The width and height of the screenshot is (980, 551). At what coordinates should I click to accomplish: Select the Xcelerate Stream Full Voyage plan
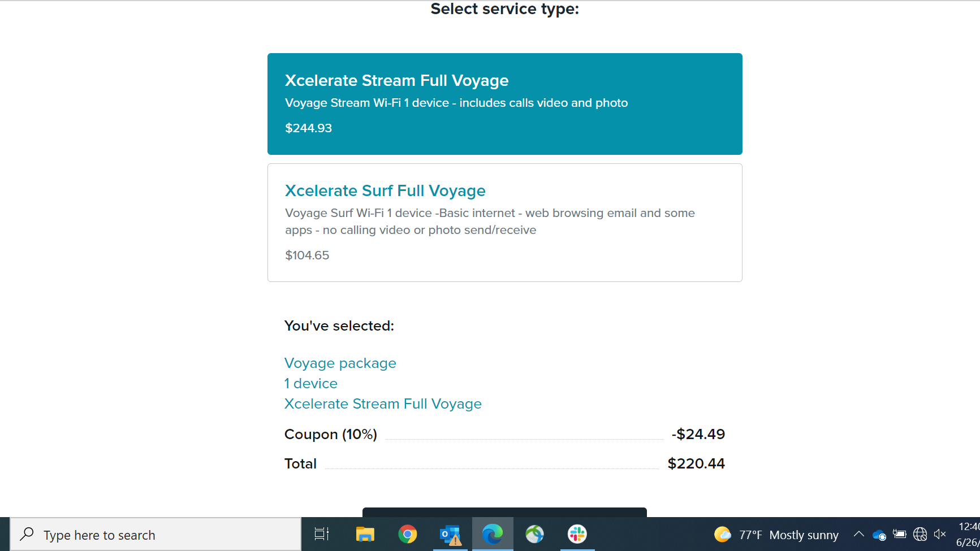tap(504, 104)
